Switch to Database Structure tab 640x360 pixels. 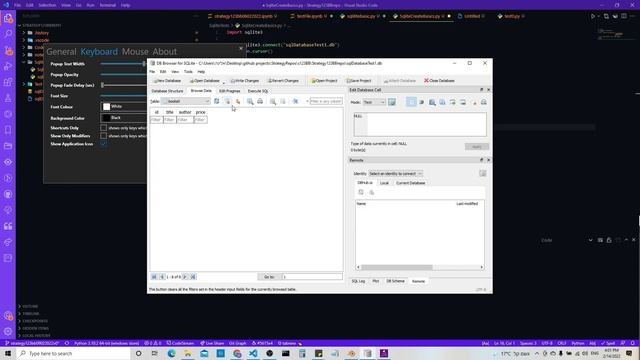167,91
